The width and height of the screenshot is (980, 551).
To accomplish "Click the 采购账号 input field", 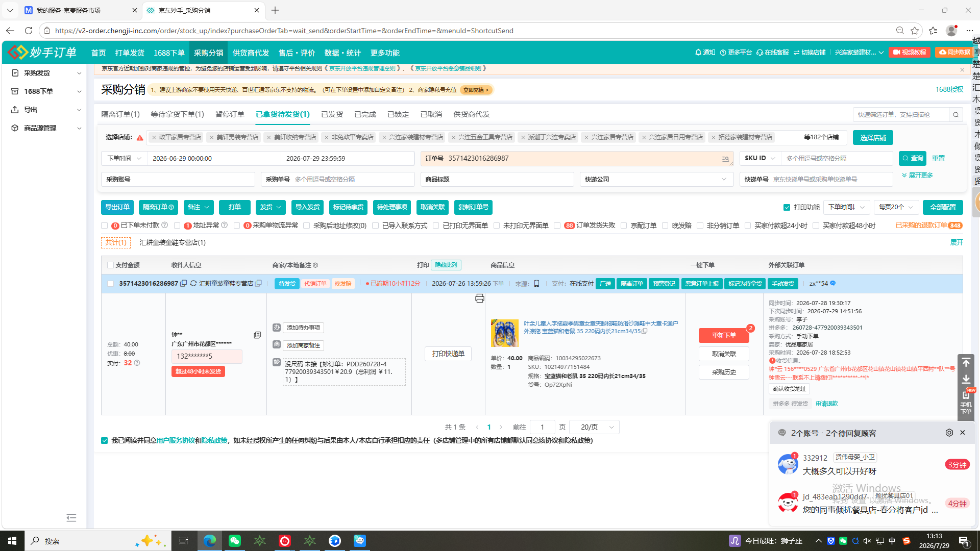I will [x=178, y=180].
